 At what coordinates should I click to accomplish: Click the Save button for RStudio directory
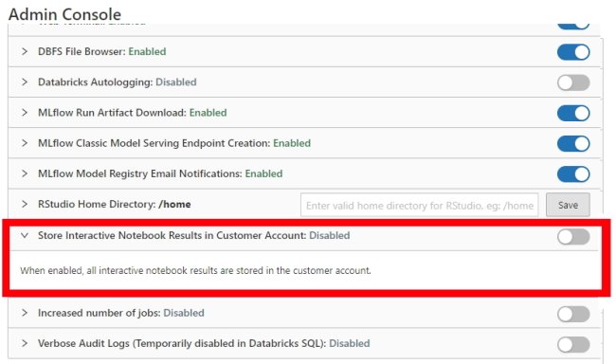click(568, 205)
